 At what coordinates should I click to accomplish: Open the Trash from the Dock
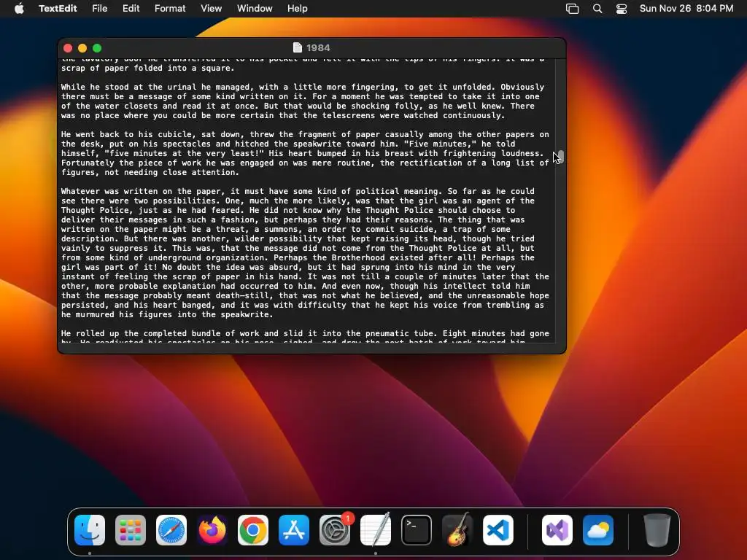[657, 530]
